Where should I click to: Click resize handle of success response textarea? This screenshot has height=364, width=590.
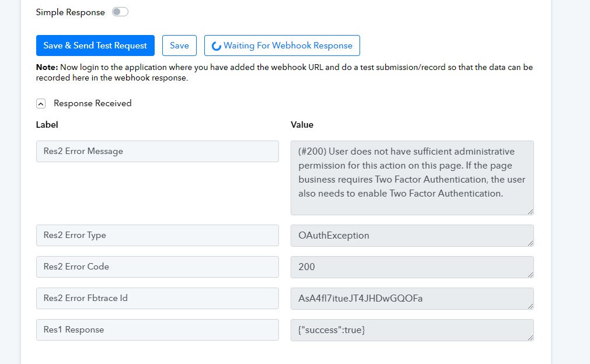tap(530, 338)
